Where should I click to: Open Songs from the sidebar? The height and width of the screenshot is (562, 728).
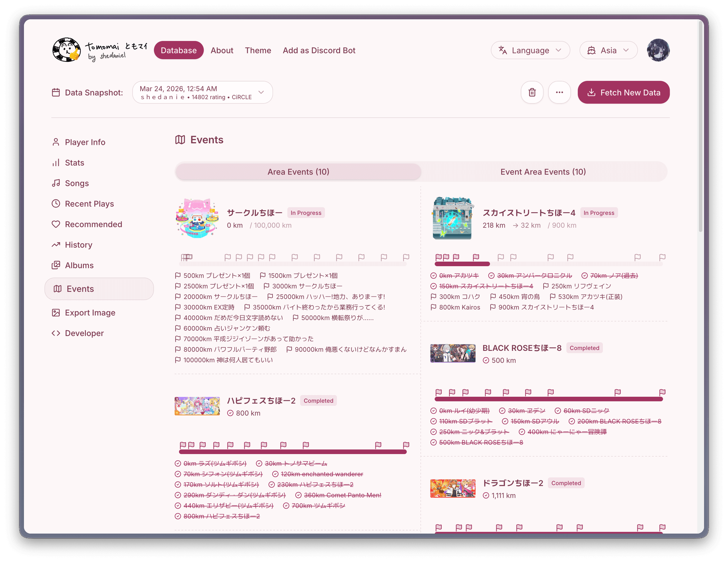[77, 183]
